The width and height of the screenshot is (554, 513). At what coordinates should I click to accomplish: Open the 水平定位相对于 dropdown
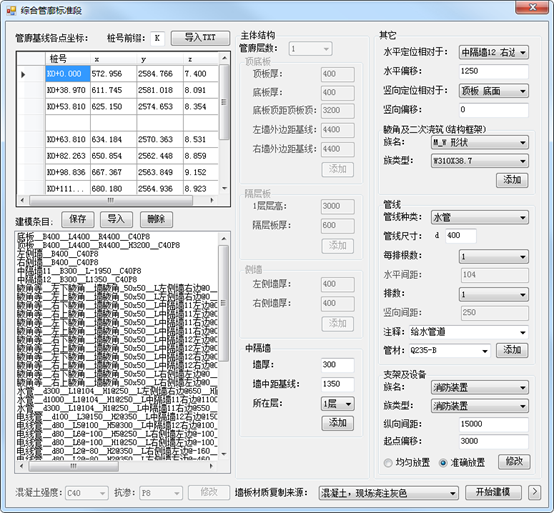(x=494, y=53)
